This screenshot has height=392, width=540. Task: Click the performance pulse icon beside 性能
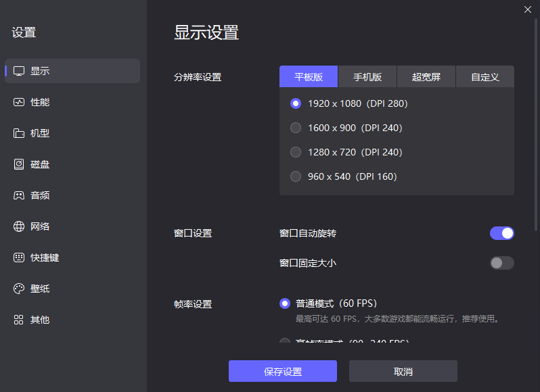click(18, 102)
